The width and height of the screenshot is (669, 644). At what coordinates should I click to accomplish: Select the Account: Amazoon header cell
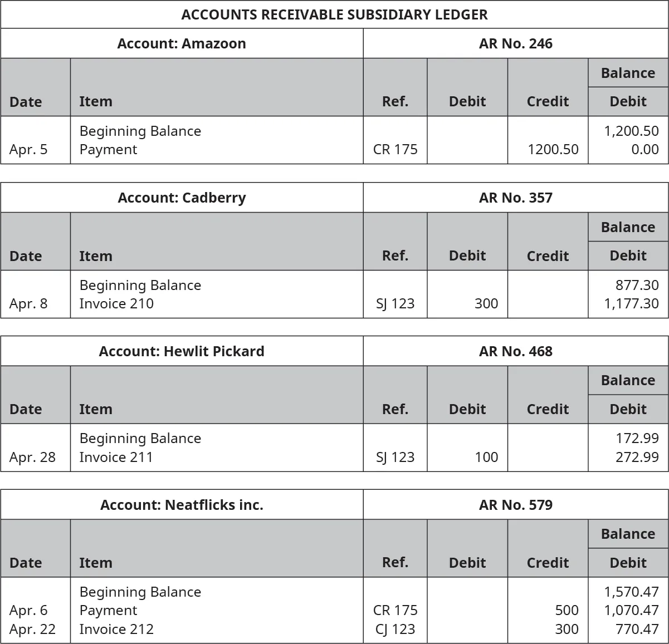[x=182, y=43]
